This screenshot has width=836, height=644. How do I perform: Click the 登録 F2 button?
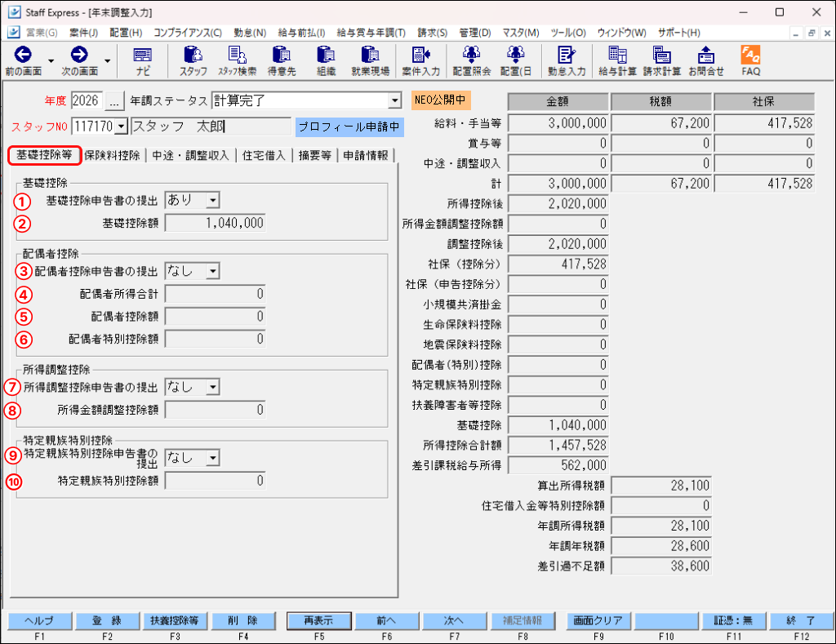tap(107, 620)
